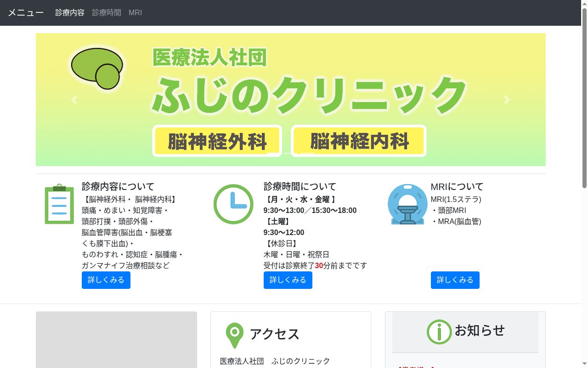This screenshot has width=588, height=368.
Task: Click the green clock icon
Action: pyautogui.click(x=233, y=204)
